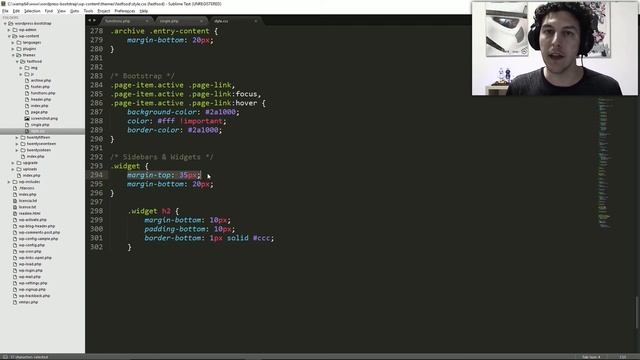Close the functions.php tab
The image size is (640, 360).
[147, 21]
